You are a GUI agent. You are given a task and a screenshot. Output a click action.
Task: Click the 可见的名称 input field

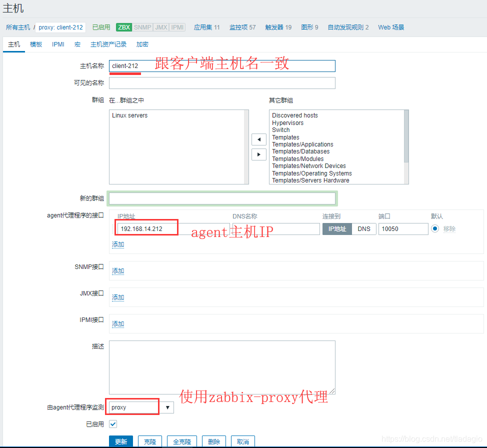pos(222,82)
